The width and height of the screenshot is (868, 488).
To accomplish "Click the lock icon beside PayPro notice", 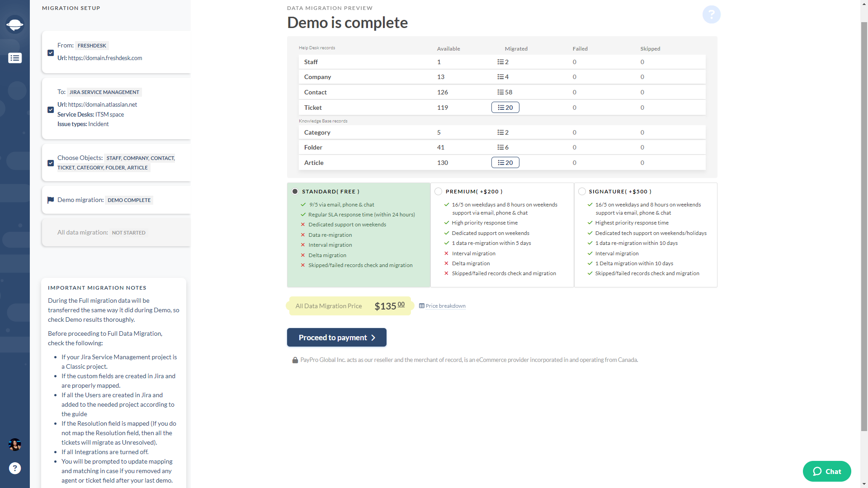I will point(295,360).
